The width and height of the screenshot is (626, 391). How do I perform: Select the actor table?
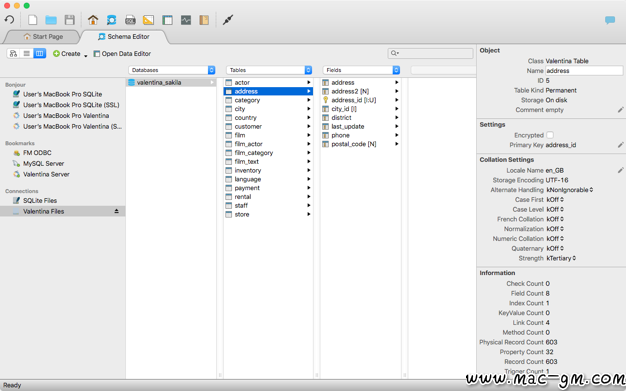[x=268, y=82]
